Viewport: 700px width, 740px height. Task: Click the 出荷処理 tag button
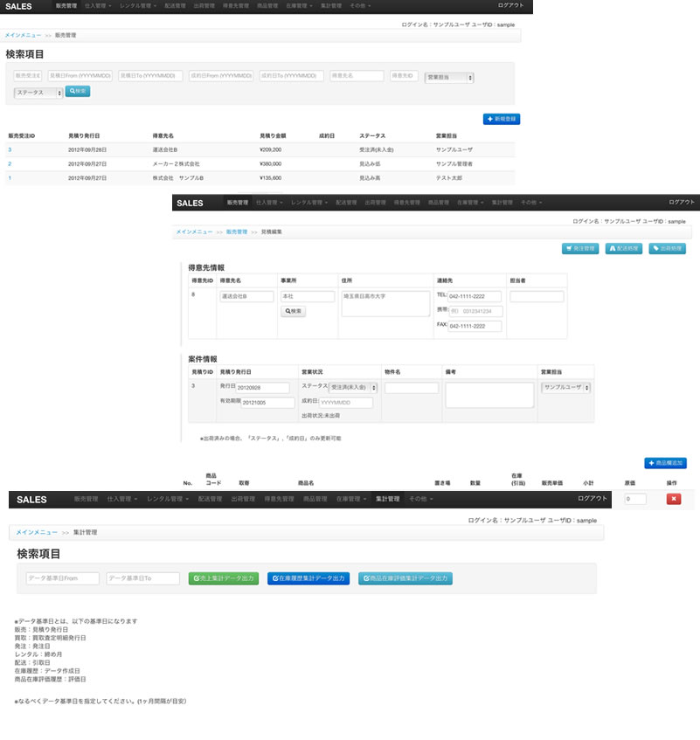pos(667,248)
